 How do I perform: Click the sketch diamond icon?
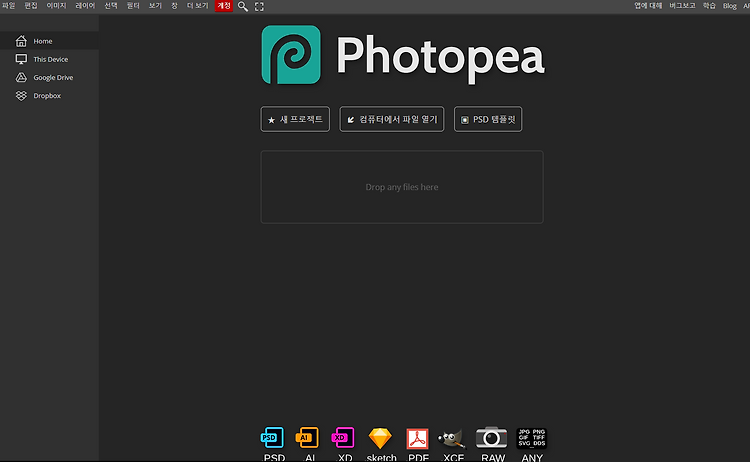pyautogui.click(x=380, y=438)
